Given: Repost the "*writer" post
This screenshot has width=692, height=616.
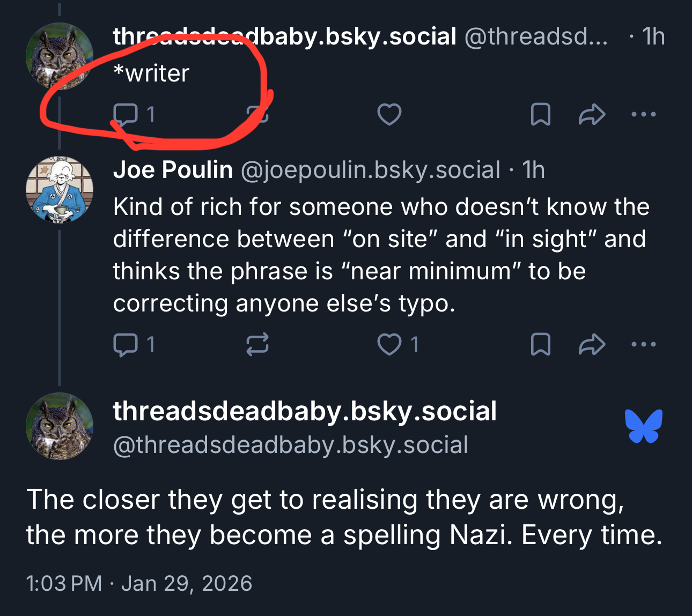Looking at the screenshot, I should (257, 114).
